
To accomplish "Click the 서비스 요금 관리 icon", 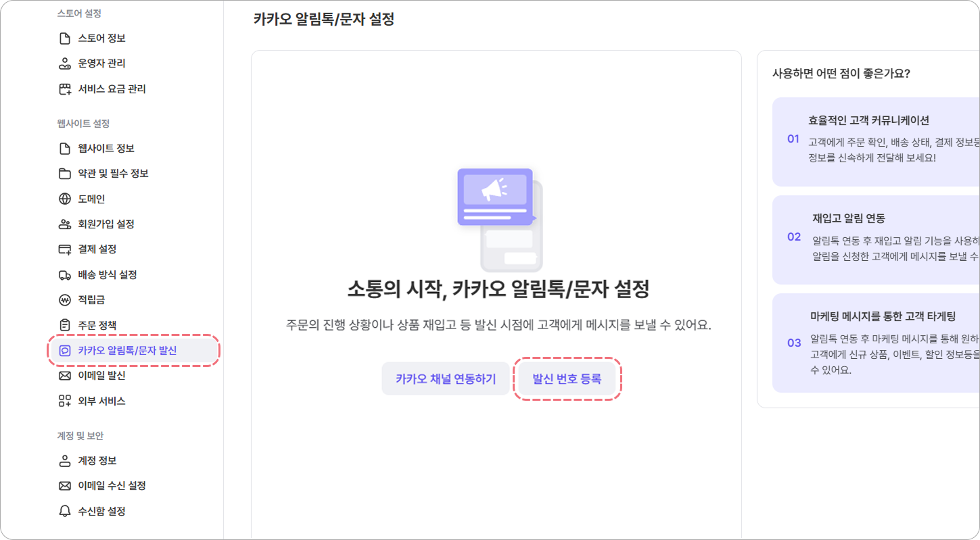I will pos(65,89).
